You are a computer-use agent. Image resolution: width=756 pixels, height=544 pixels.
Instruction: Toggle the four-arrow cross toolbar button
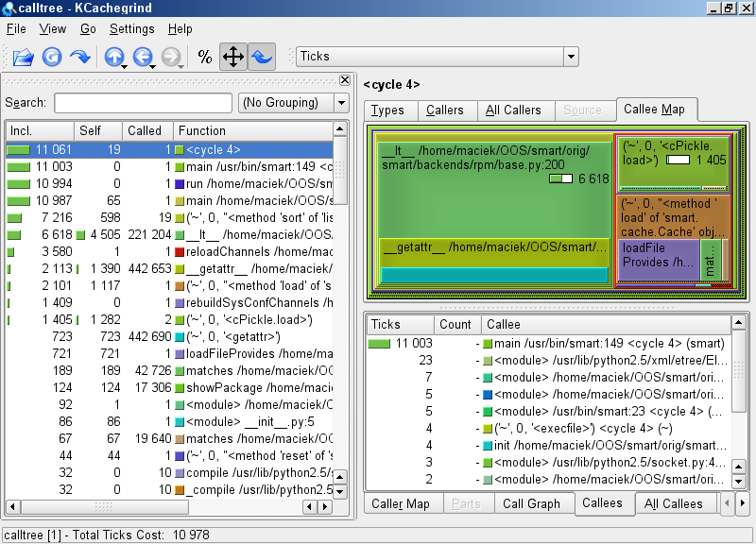pyautogui.click(x=232, y=57)
